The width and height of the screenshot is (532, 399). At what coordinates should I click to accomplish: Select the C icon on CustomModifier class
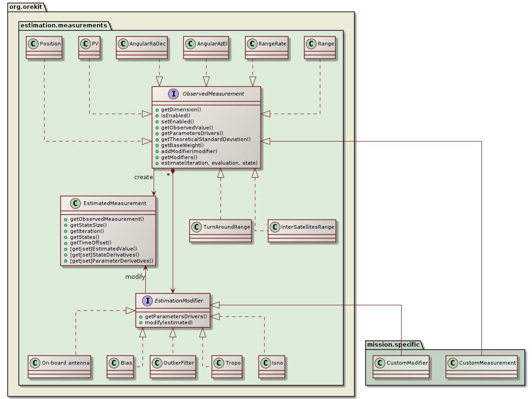[379, 363]
